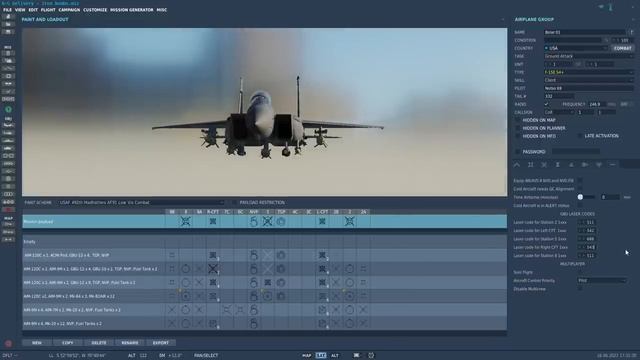Click the RENAME payload button
The image size is (640, 360).
tap(130, 343)
